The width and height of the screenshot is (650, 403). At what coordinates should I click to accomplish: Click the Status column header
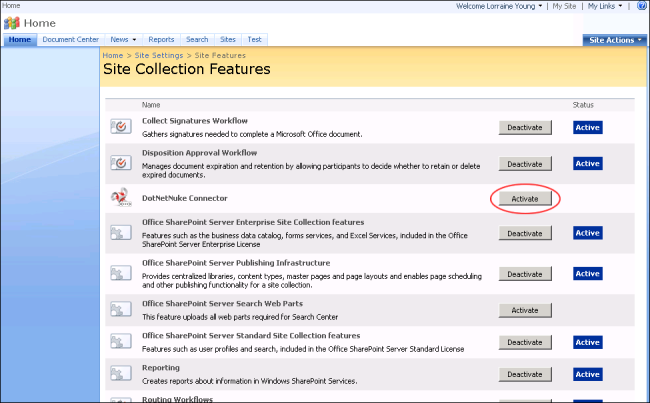(583, 105)
